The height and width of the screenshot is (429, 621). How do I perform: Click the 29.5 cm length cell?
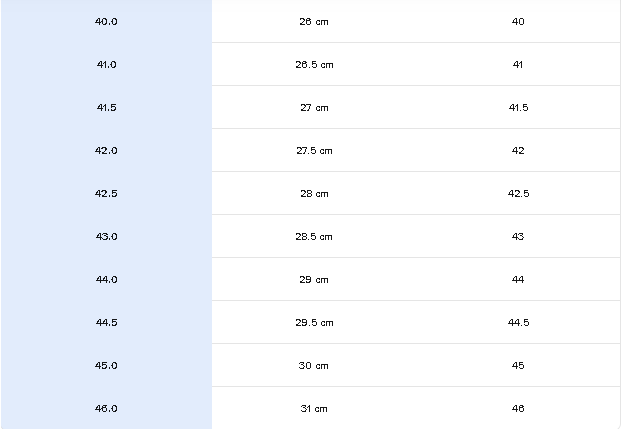[x=314, y=322]
